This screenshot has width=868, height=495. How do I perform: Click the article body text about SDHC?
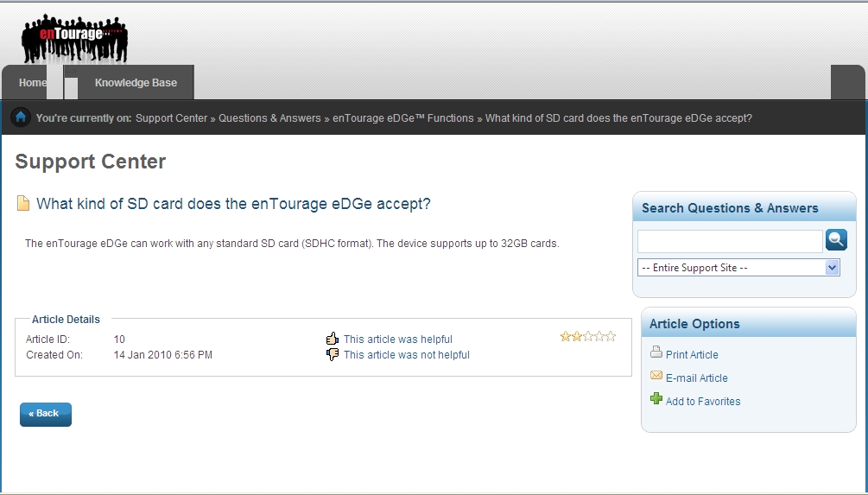[292, 243]
